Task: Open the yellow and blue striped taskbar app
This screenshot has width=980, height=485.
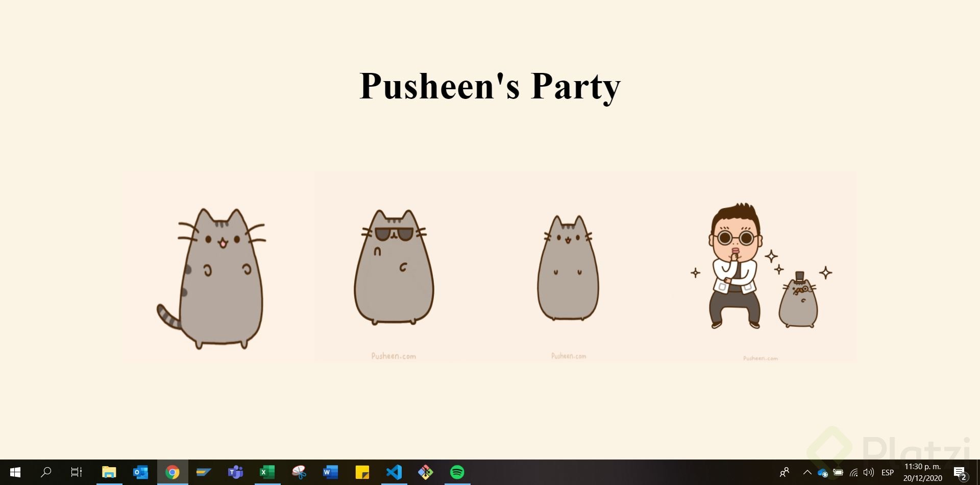Action: point(204,472)
